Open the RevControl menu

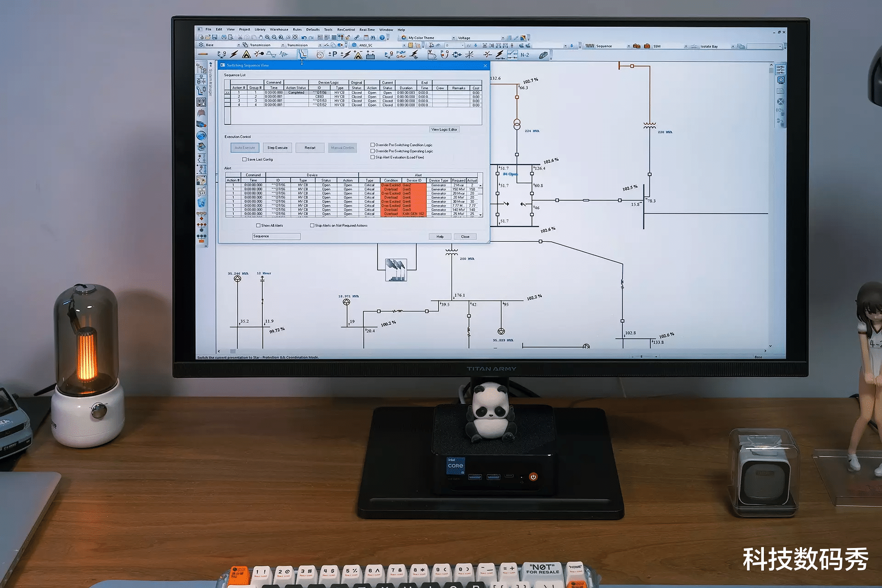click(x=345, y=29)
